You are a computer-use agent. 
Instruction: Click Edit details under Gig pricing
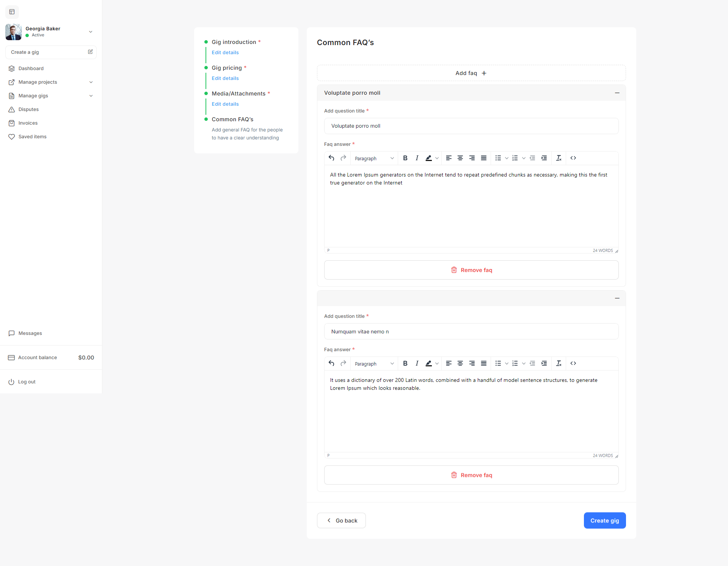pyautogui.click(x=225, y=78)
